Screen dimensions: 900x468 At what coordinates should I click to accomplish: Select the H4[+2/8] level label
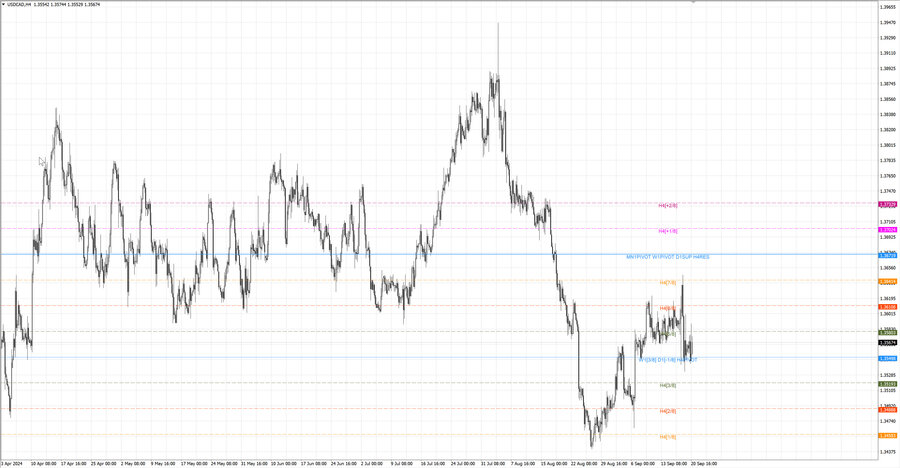[668, 205]
